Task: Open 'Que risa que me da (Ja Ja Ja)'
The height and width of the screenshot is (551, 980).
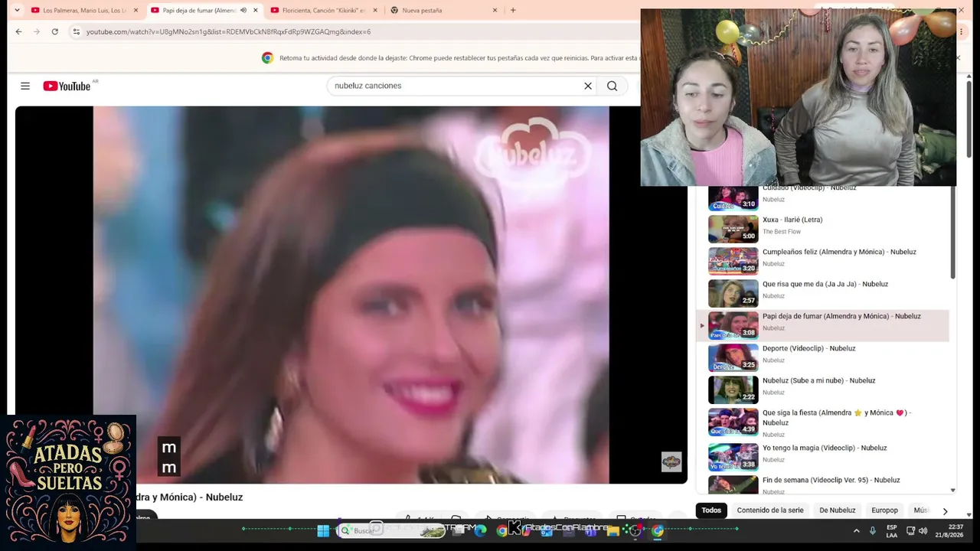Action: tap(825, 284)
